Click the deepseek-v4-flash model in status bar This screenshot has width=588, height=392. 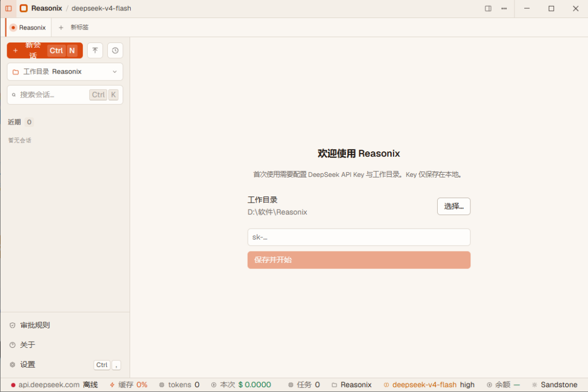tap(424, 385)
